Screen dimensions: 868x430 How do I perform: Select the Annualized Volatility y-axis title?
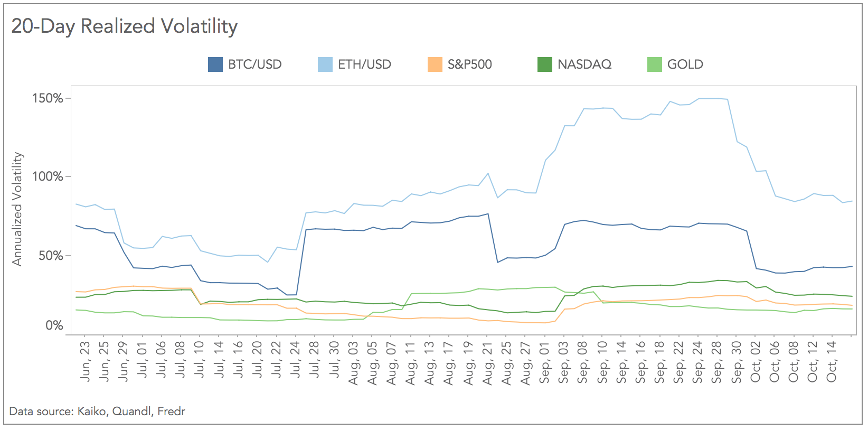[17, 209]
